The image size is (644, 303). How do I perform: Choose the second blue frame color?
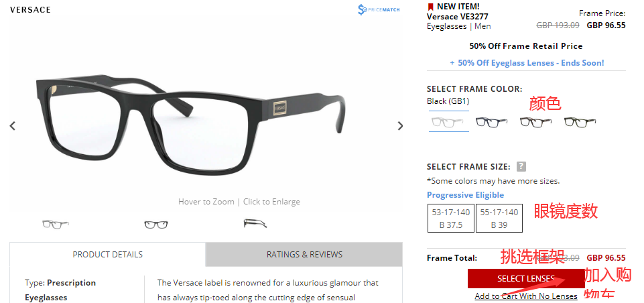[492, 122]
